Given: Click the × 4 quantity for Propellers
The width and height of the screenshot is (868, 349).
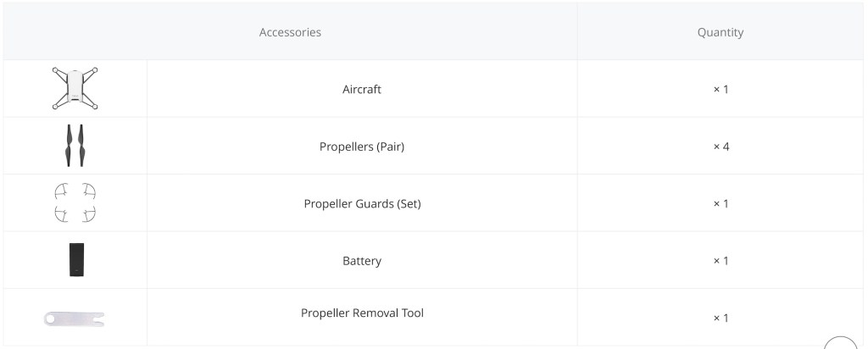Looking at the screenshot, I should [x=721, y=147].
